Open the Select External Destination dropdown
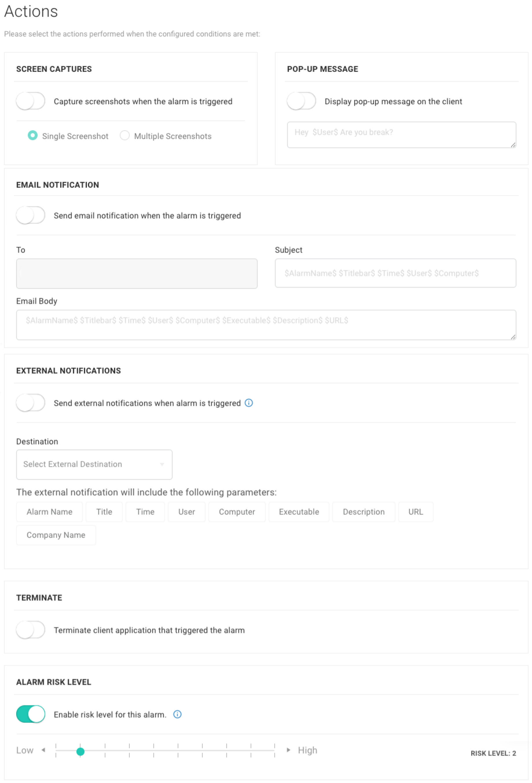Image resolution: width=532 pixels, height=783 pixels. (94, 464)
